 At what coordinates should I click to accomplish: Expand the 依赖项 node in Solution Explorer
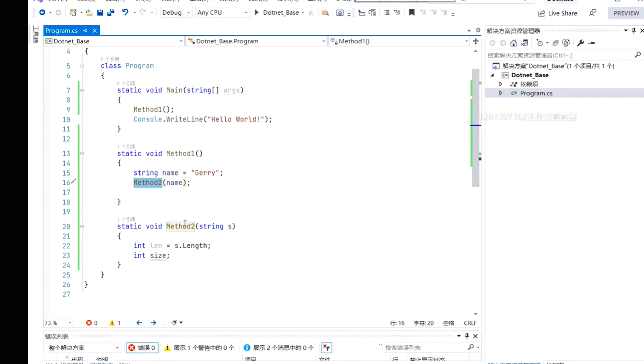[x=501, y=84]
